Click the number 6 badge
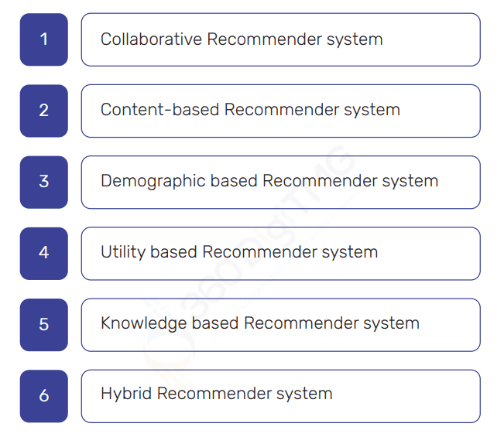Screen dimensions: 504x437 tap(43, 395)
